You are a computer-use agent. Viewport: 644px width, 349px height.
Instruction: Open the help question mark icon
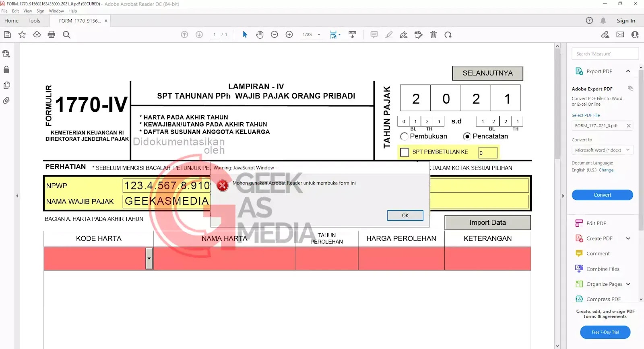pyautogui.click(x=589, y=21)
